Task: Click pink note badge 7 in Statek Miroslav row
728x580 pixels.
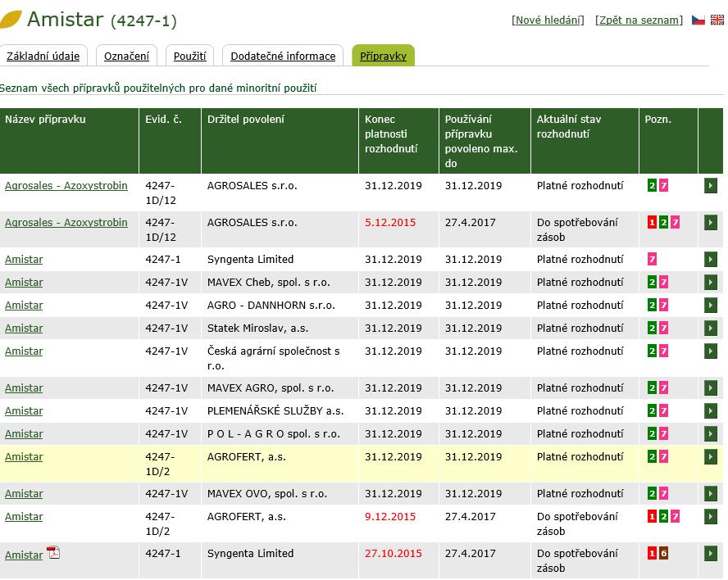Action: 663,328
